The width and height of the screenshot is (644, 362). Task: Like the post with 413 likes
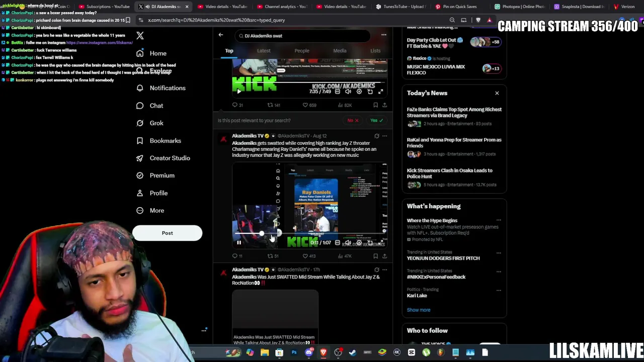309,256
